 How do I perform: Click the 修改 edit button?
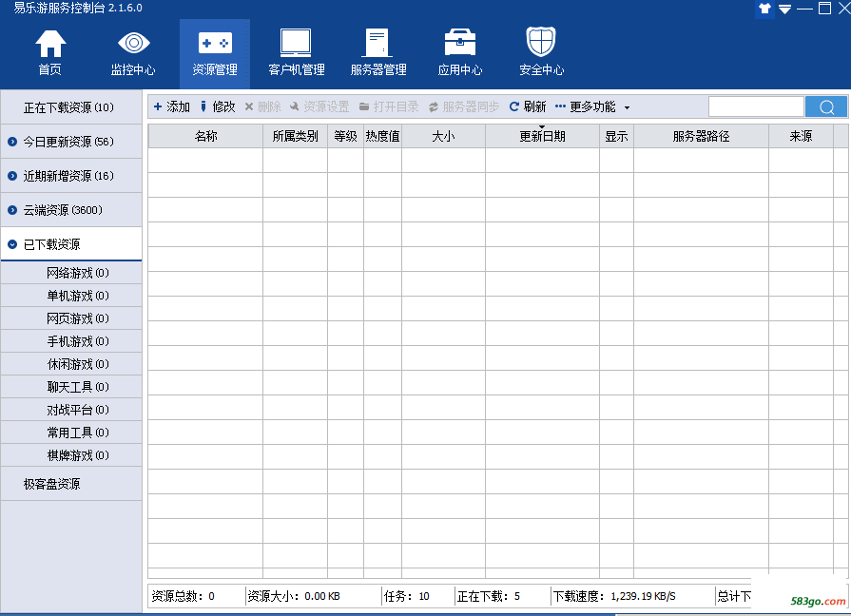click(x=218, y=106)
